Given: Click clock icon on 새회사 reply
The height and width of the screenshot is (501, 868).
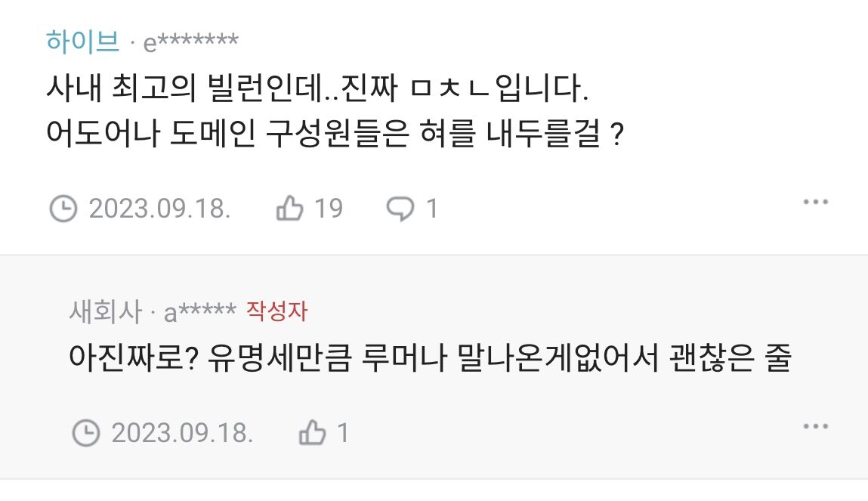Looking at the screenshot, I should point(86,433).
